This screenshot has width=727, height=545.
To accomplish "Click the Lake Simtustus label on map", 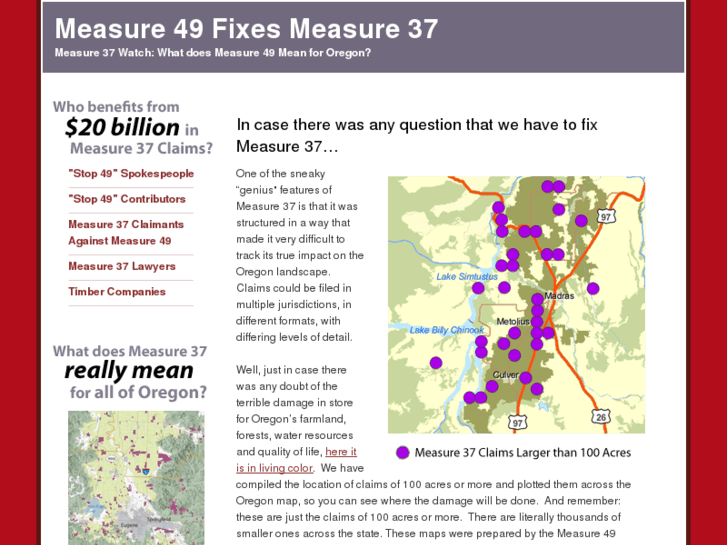I will pyautogui.click(x=467, y=276).
